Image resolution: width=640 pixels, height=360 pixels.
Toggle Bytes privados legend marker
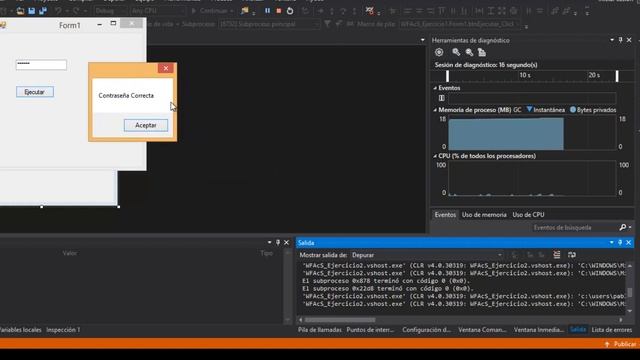click(573, 109)
